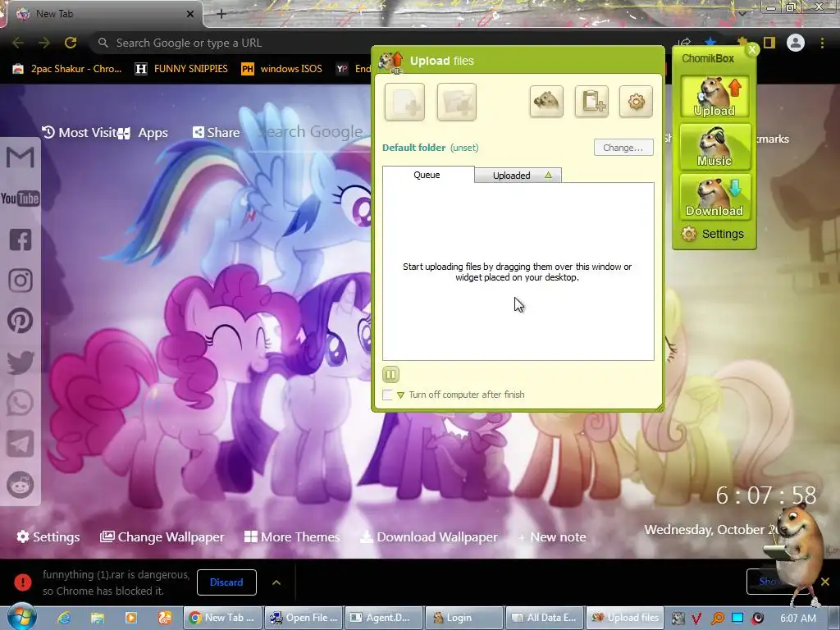Go forward in Chrome
Image resolution: width=840 pixels, height=630 pixels.
(x=44, y=43)
